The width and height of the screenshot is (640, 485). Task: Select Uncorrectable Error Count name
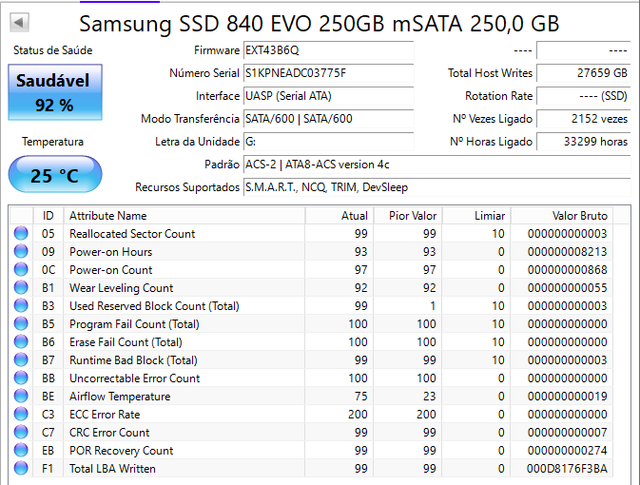[x=135, y=378]
